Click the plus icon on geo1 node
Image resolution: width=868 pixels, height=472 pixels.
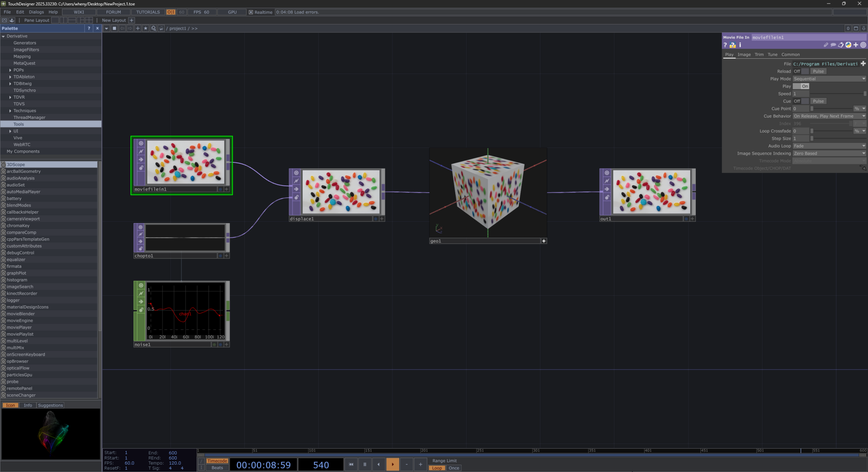[x=544, y=241]
